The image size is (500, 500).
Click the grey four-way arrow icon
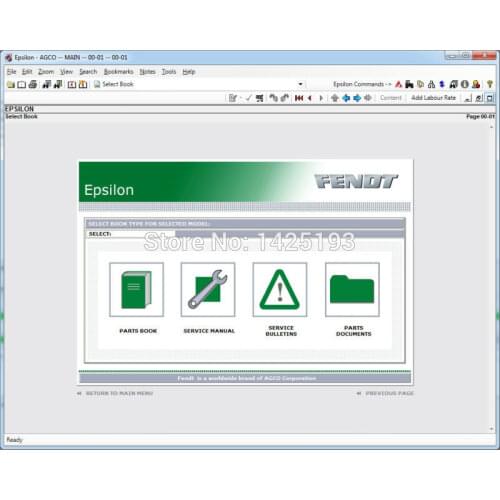click(368, 98)
